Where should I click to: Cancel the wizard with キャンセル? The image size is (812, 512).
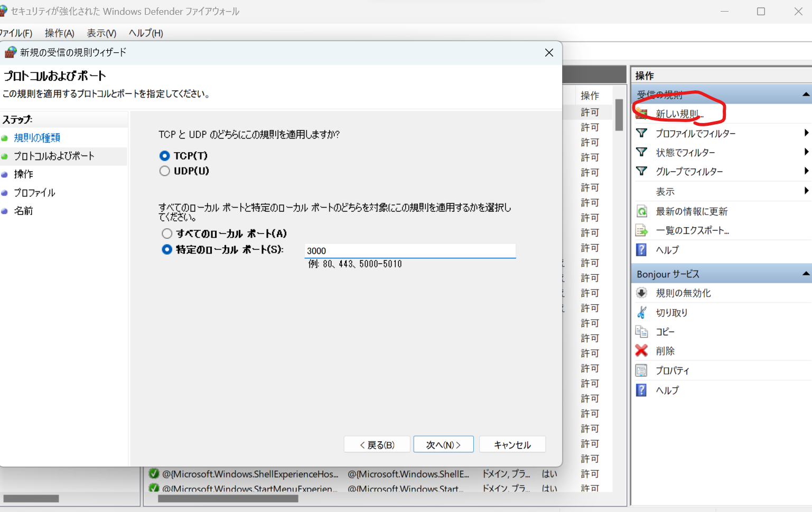512,444
